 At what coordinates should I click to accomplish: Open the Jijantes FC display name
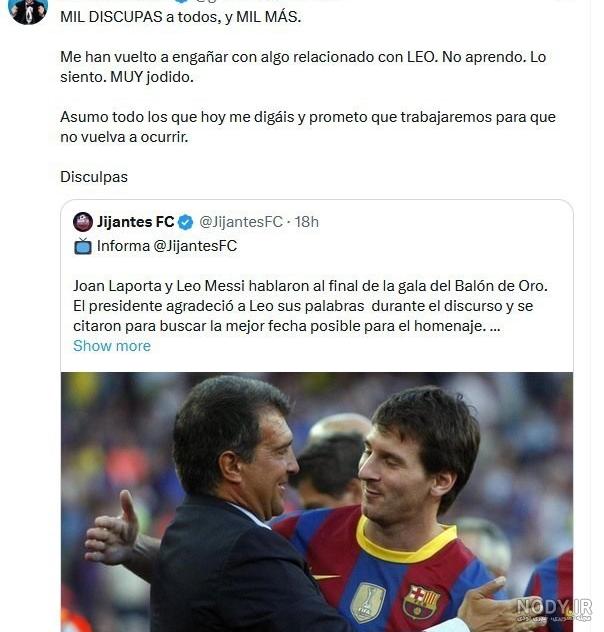pyautogui.click(x=135, y=222)
